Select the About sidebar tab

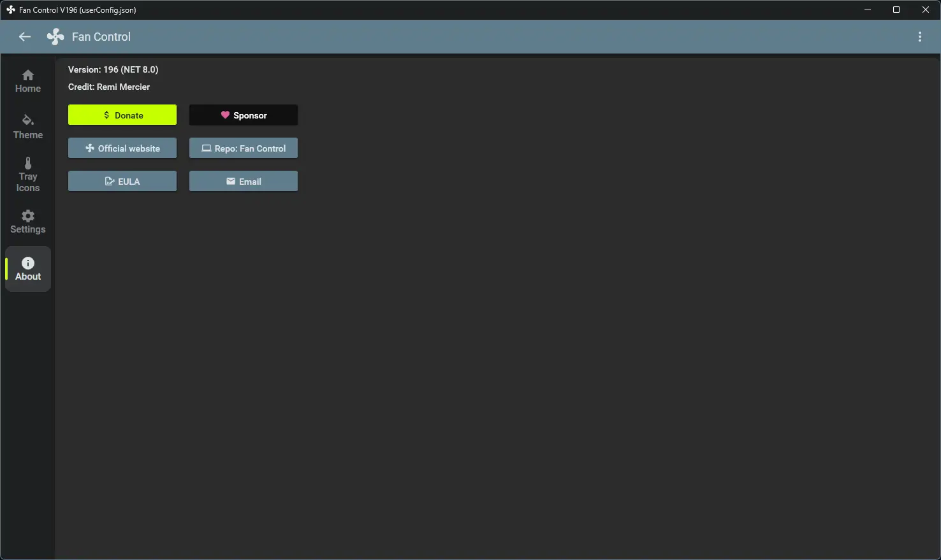point(28,269)
